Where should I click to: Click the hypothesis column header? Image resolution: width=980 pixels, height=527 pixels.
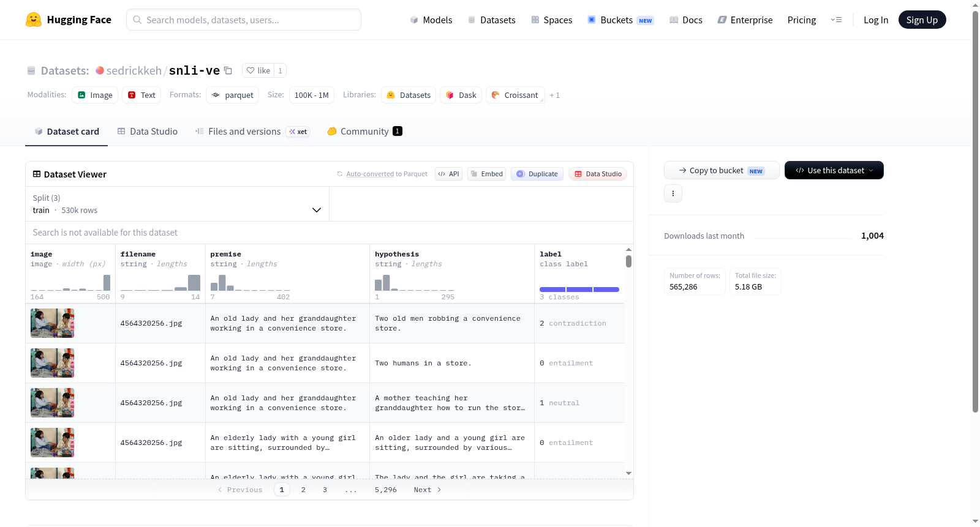397,254
